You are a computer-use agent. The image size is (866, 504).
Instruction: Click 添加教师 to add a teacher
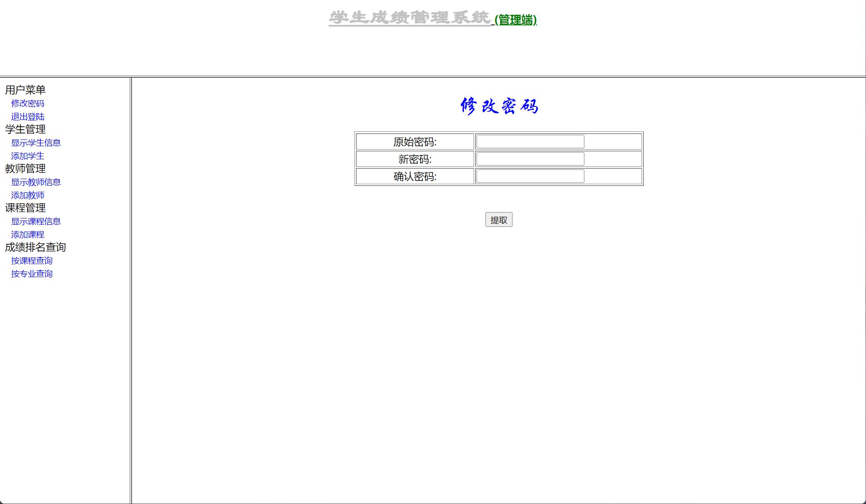tap(27, 195)
